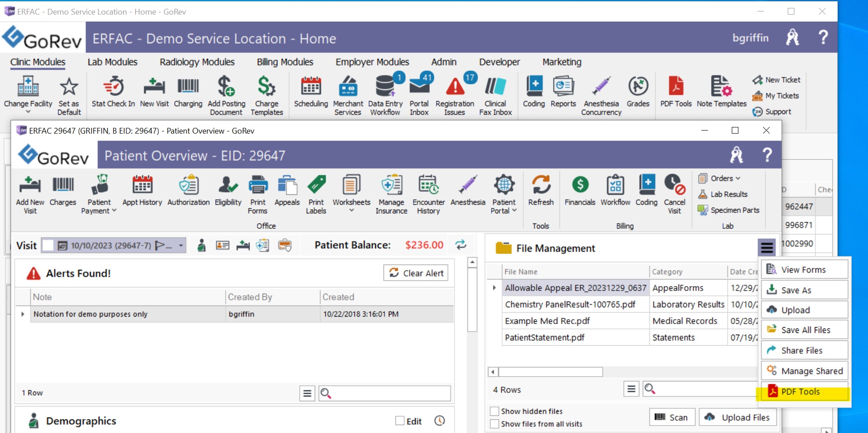Open Grades module

pyautogui.click(x=638, y=92)
